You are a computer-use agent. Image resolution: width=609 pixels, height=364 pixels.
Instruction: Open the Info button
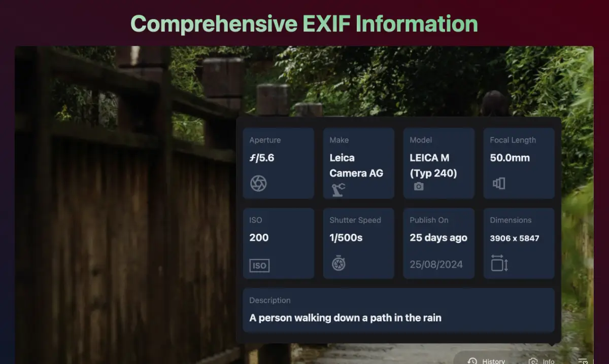click(x=542, y=361)
